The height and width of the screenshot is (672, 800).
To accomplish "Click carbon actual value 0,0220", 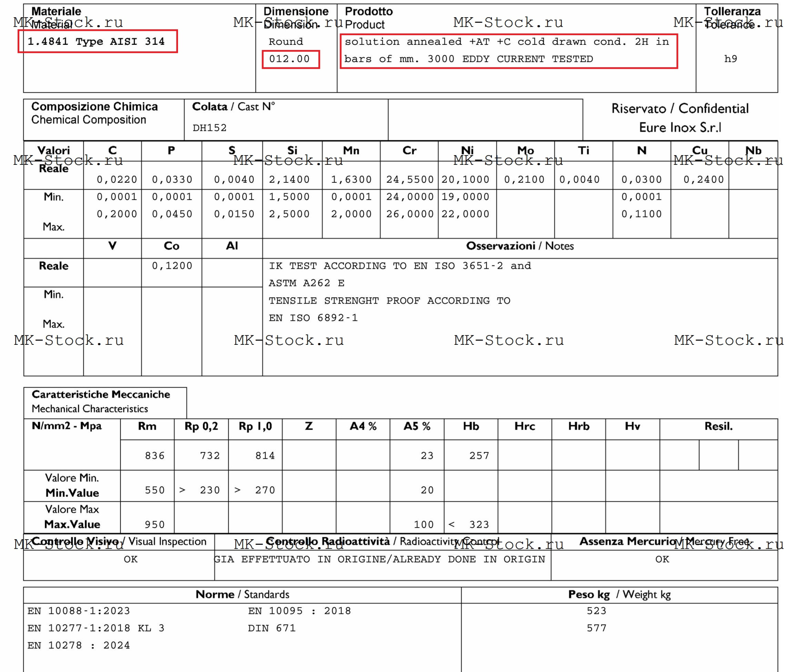I will (117, 180).
